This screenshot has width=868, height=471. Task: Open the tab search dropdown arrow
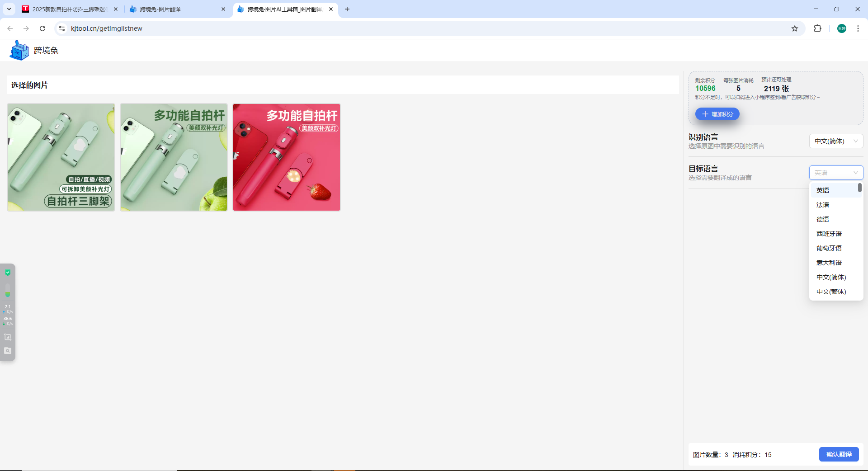pos(9,9)
